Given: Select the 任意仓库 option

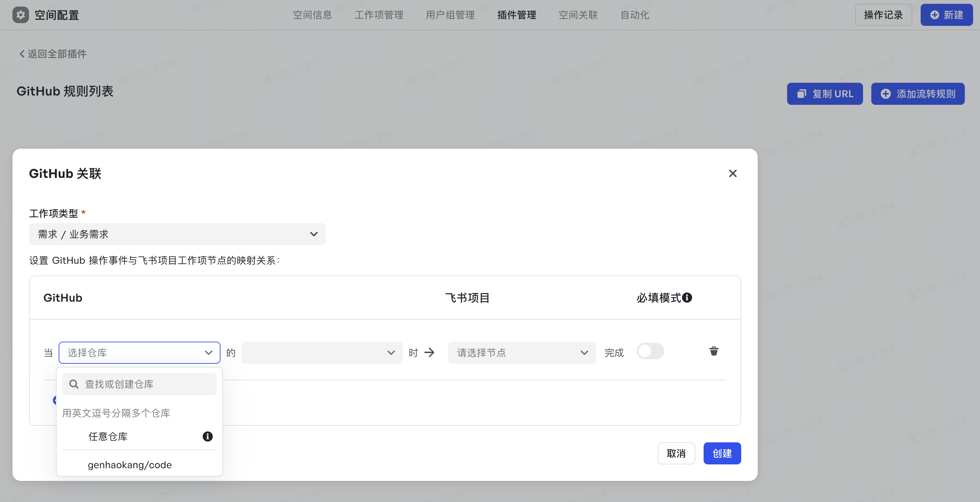Looking at the screenshot, I should click(139, 436).
